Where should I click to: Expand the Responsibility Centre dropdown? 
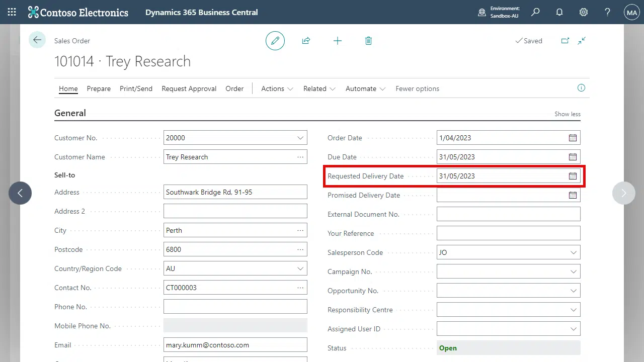click(574, 310)
